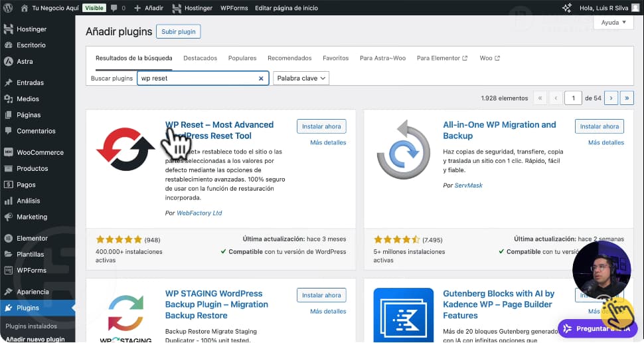
Task: Switch to Populares tab
Action: tap(242, 58)
